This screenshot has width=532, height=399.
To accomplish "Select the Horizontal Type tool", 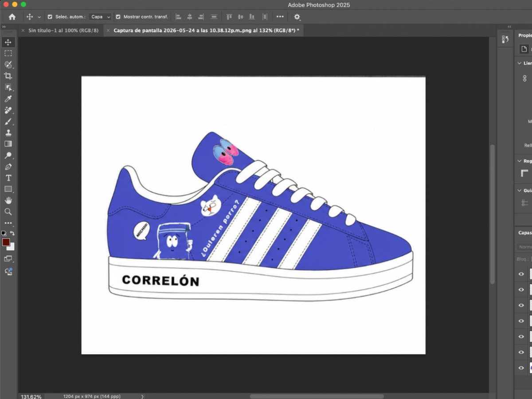I will pyautogui.click(x=8, y=178).
